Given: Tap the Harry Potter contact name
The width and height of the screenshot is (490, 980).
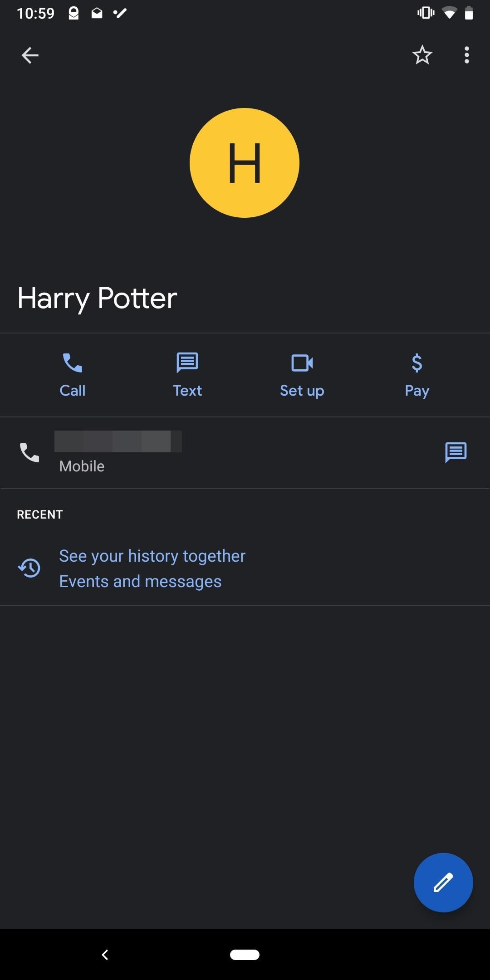Looking at the screenshot, I should click(x=97, y=299).
